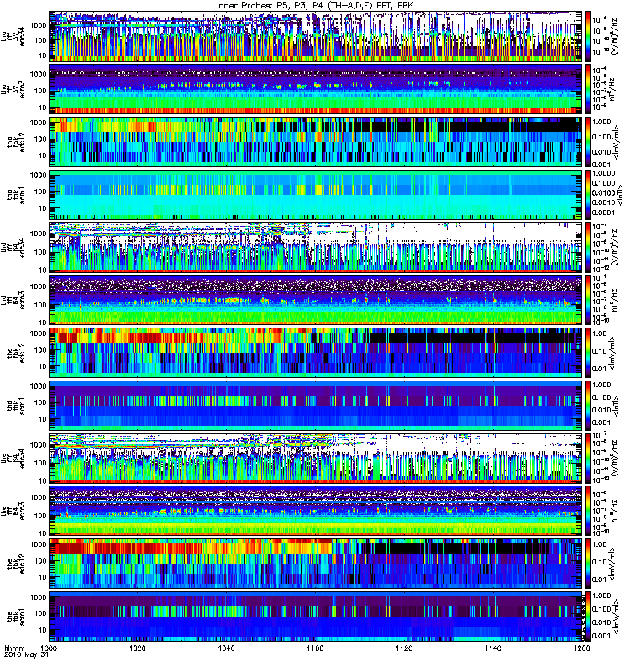Screen dimensions: 630x672
Task: Click the 'the fff 64 scm3' y-axis label
Action: pyautogui.click(x=13, y=511)
